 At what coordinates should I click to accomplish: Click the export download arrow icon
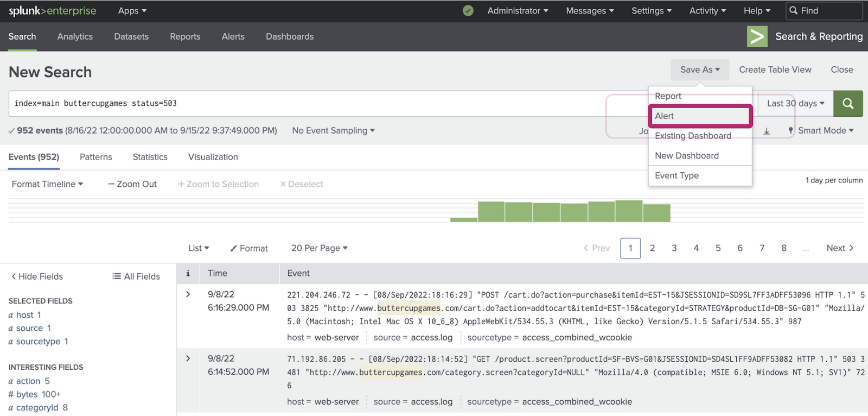[767, 131]
